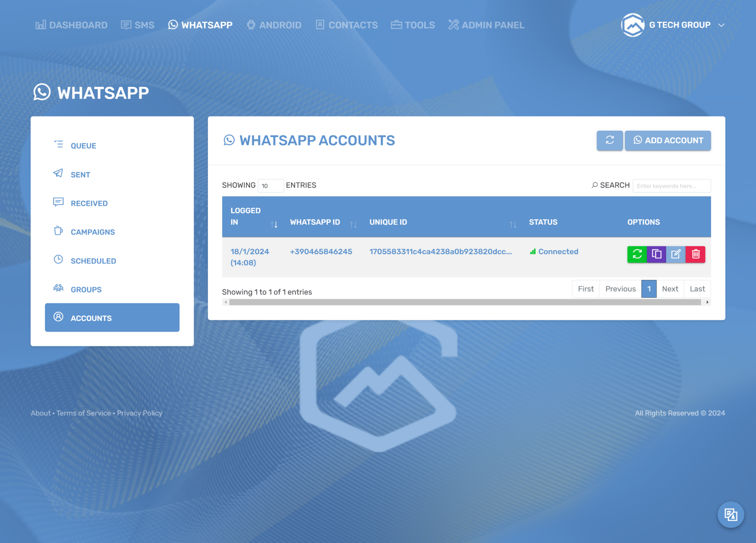Image resolution: width=756 pixels, height=543 pixels.
Task: Select the Groups sidebar entry
Action: point(86,289)
